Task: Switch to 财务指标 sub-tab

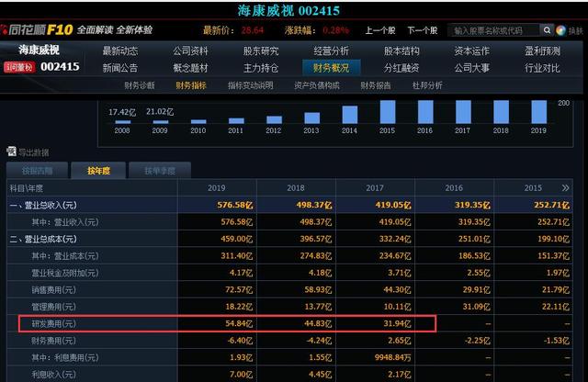Action: (191, 85)
